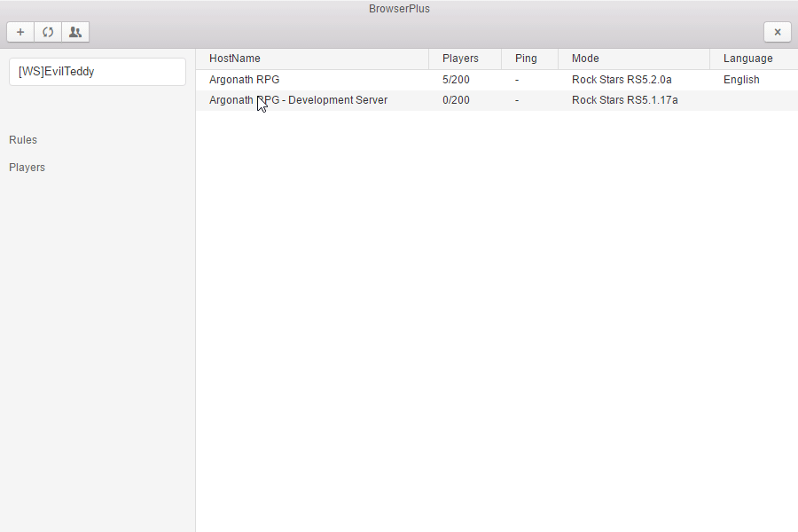Click the 0/200 players cell

click(456, 100)
